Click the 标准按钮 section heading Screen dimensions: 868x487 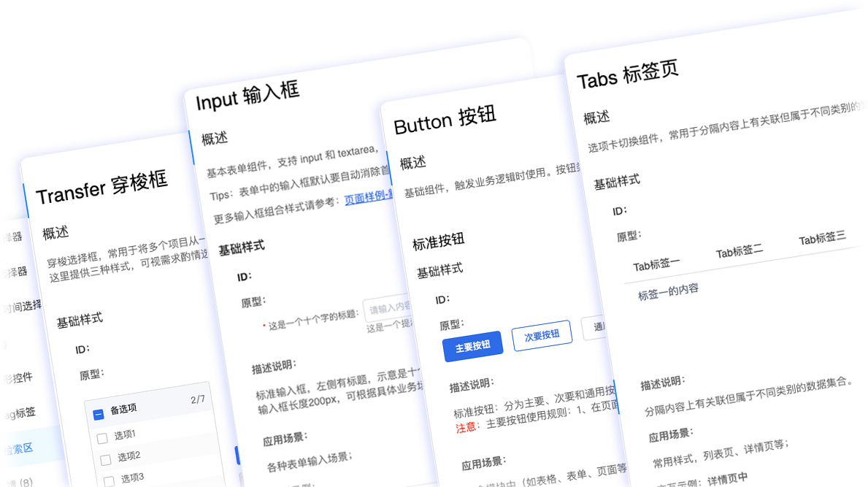coord(439,242)
